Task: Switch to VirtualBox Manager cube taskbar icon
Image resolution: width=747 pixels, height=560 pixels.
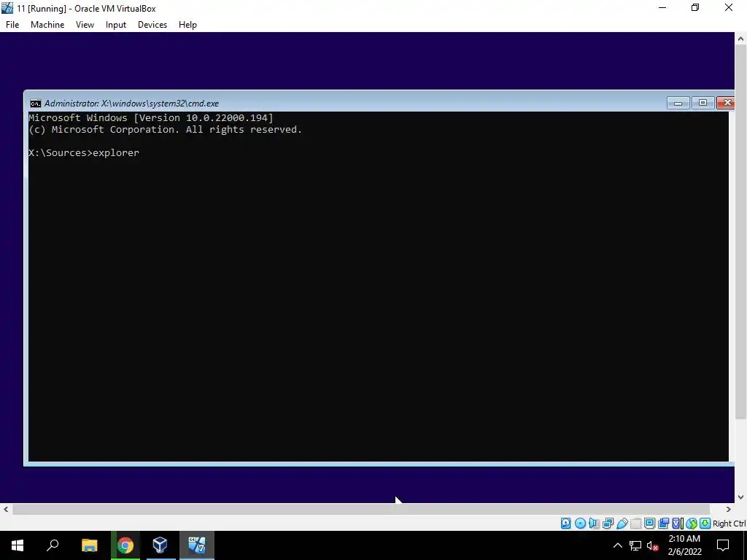Action: tap(160, 545)
